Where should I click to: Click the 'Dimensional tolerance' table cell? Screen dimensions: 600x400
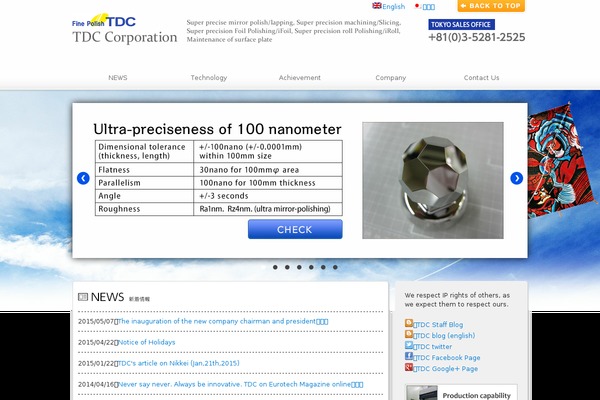coord(144,152)
